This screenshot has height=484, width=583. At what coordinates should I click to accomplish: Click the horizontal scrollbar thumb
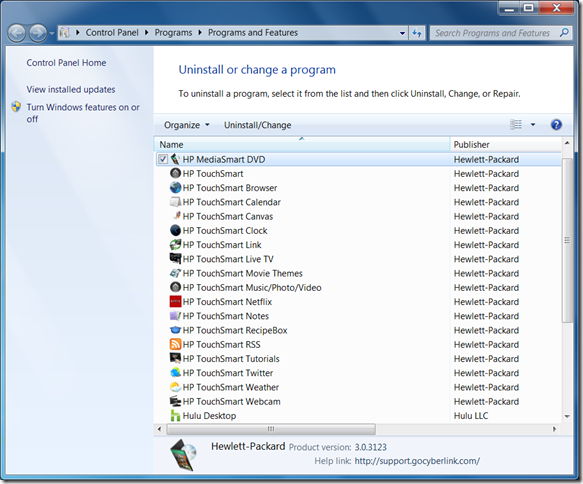[271, 429]
